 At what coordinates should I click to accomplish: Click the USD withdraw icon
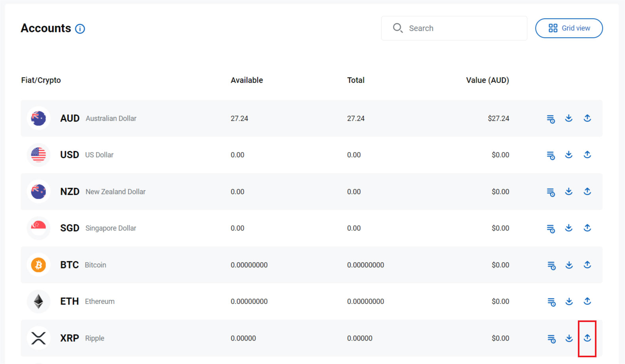pyautogui.click(x=587, y=154)
